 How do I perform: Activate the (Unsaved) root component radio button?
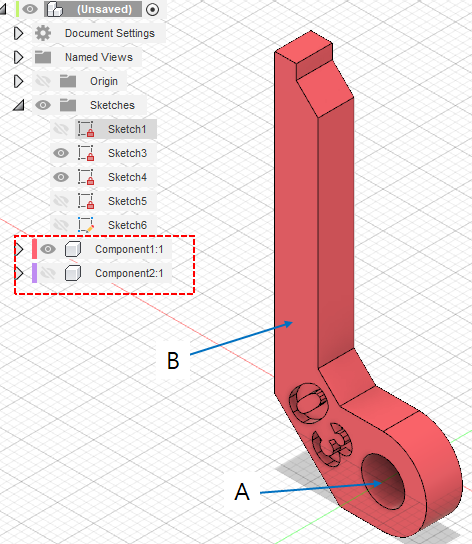tap(152, 9)
